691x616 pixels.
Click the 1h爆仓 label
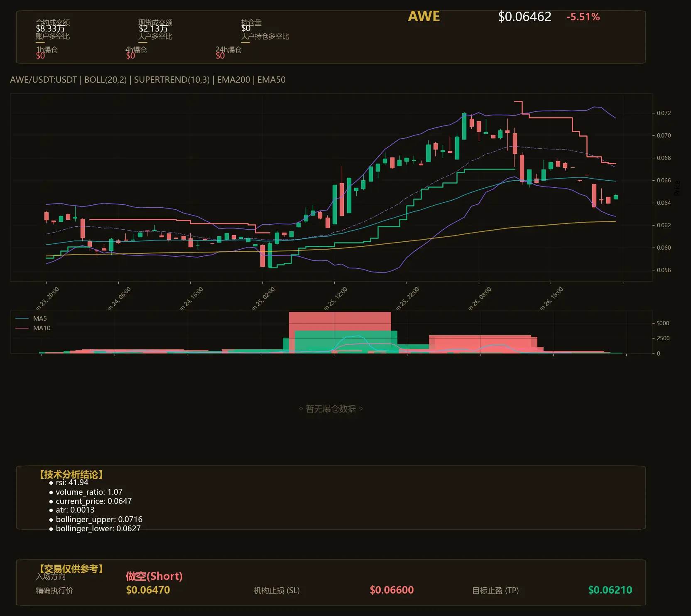[x=47, y=50]
